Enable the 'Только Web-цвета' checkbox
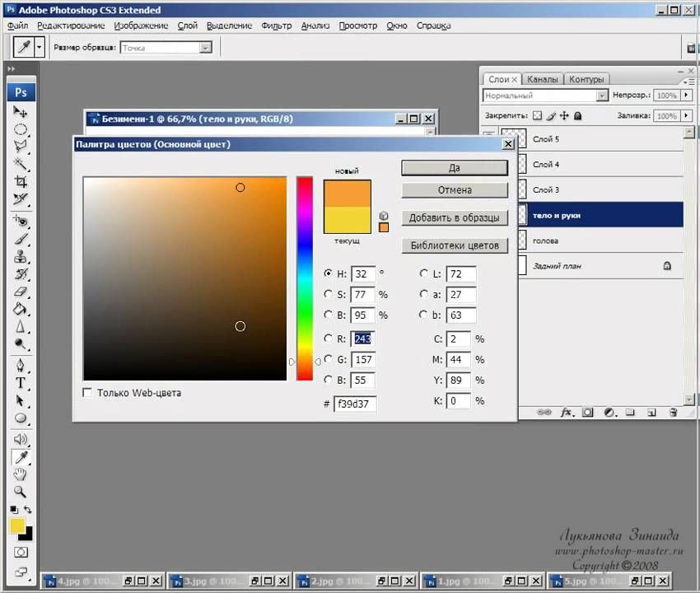 88,393
